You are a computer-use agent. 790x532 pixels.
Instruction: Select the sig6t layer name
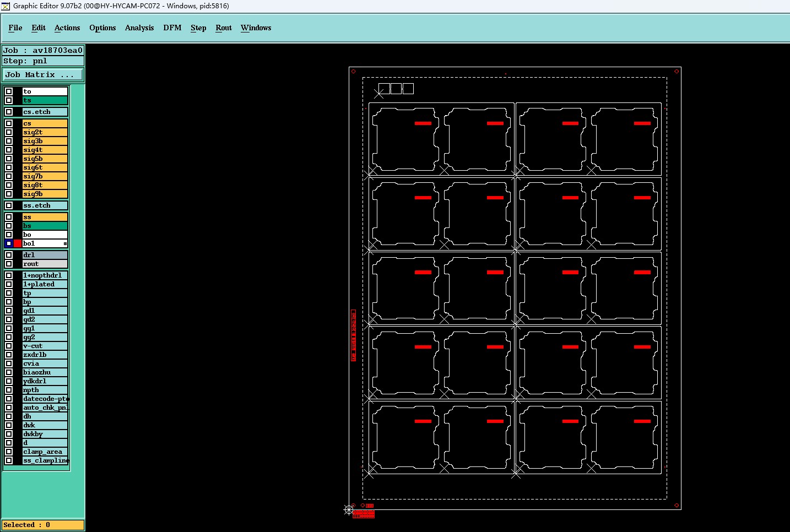(x=45, y=167)
